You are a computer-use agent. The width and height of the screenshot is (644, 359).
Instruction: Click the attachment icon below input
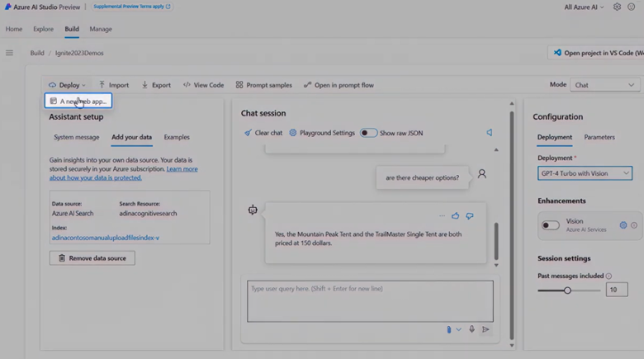449,329
